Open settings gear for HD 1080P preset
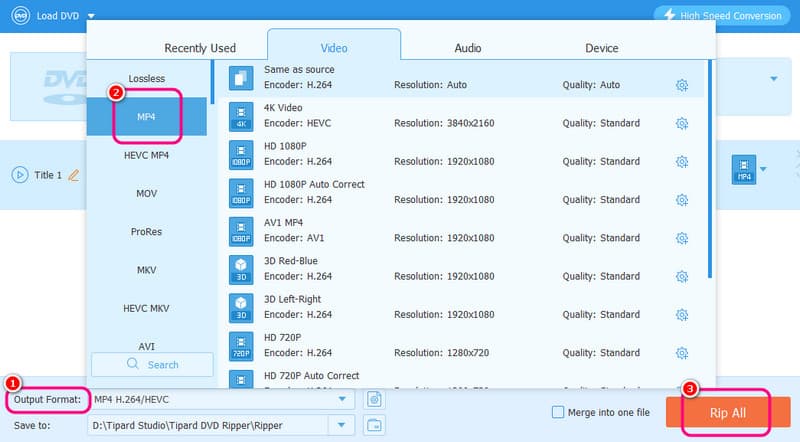Viewport: 800px width, 442px height. (682, 162)
